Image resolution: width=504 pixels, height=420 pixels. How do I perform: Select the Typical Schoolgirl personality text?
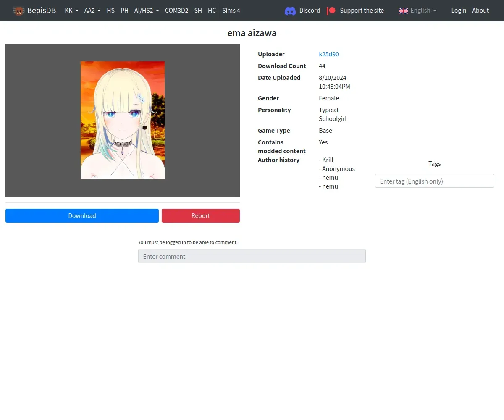click(333, 114)
